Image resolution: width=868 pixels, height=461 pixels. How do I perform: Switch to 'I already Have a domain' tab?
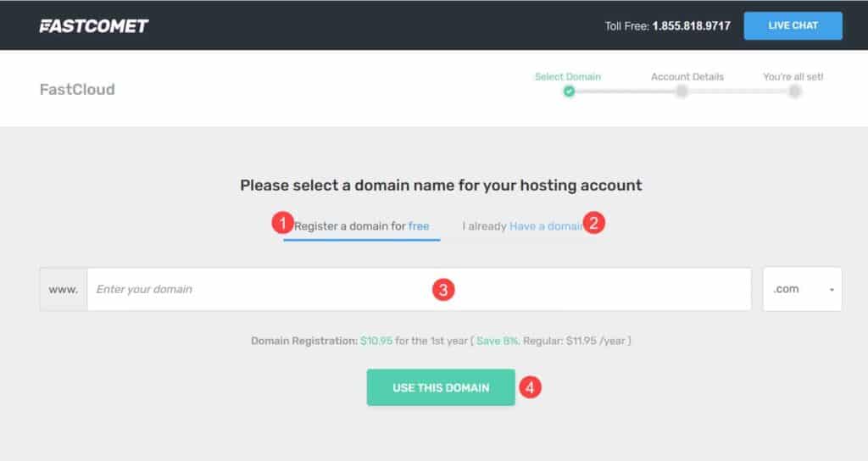(522, 226)
